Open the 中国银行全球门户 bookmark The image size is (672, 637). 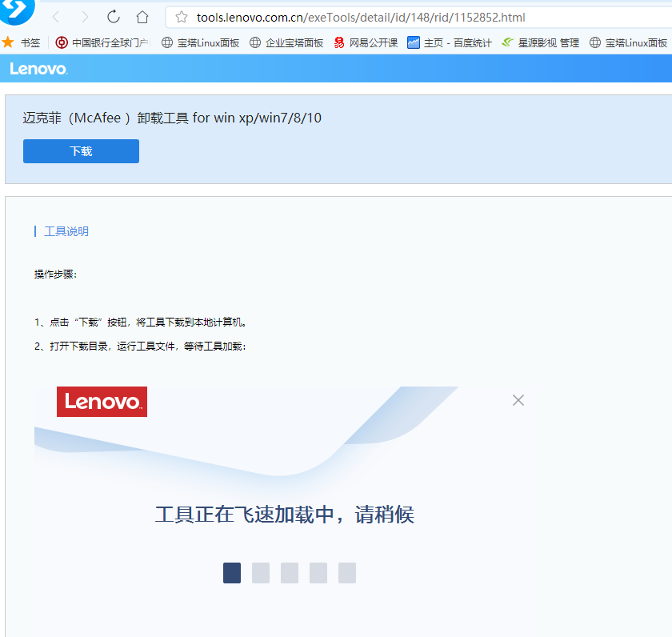[102, 43]
